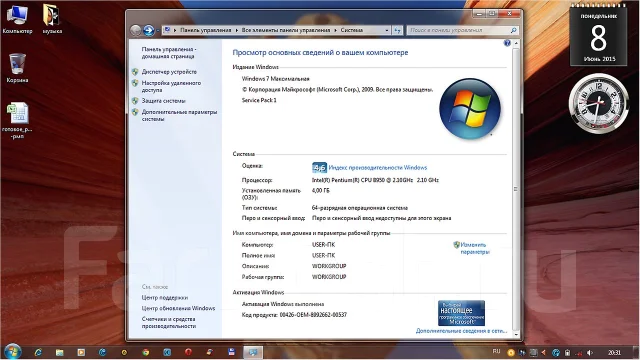Open the media player taskbar icon
640x360 pixels.
pyautogui.click(x=81, y=352)
